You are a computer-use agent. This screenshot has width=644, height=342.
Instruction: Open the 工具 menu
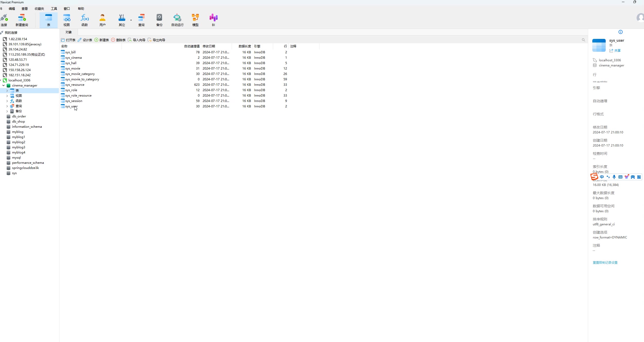tap(54, 8)
